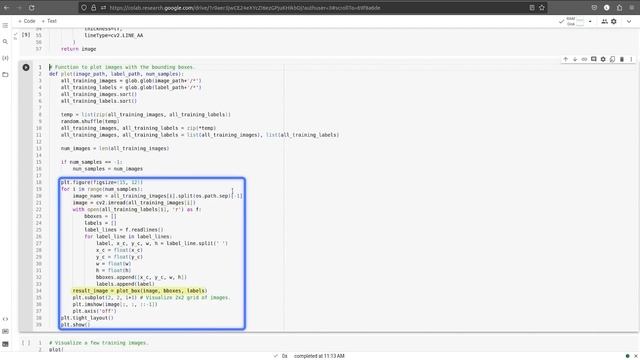Go back in the browser

click(x=7, y=7)
